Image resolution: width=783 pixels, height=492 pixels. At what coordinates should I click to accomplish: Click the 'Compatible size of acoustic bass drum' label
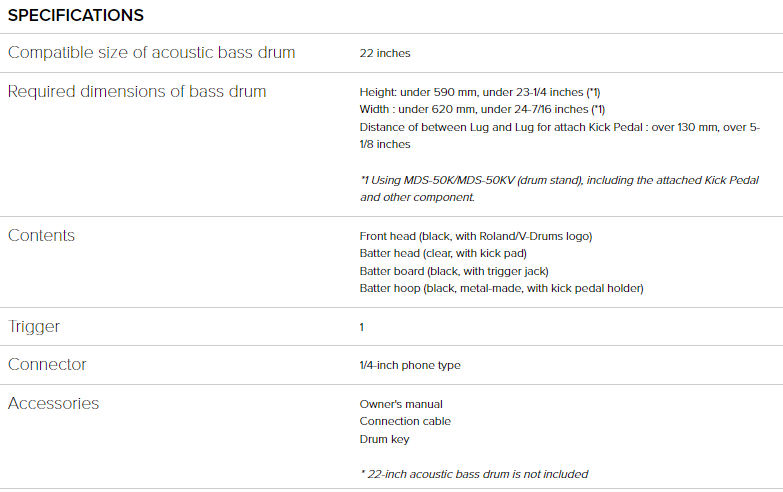[x=152, y=52]
